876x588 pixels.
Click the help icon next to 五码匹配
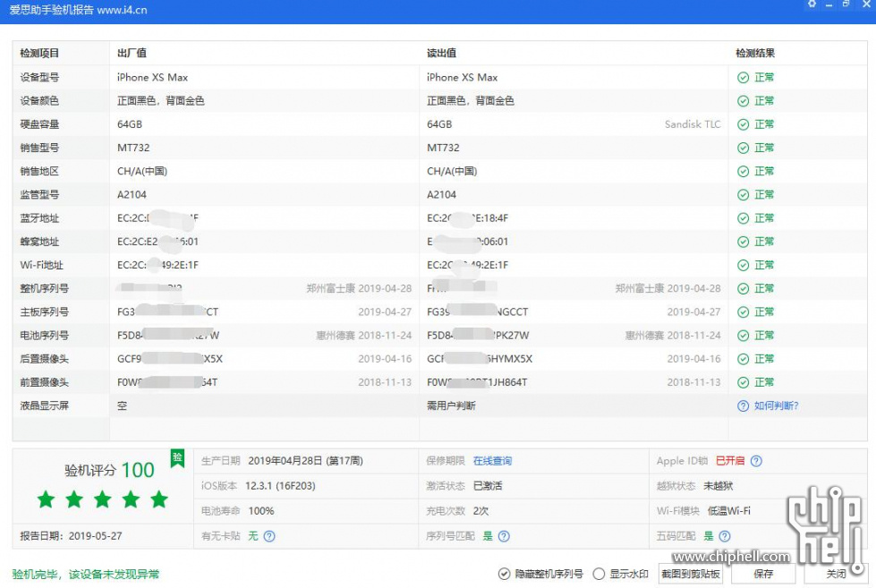(x=725, y=537)
